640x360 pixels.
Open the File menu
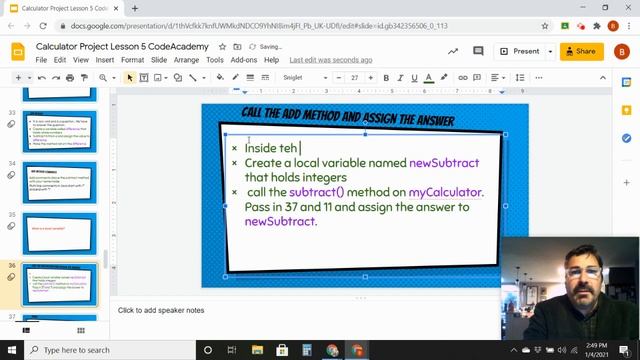tap(41, 60)
